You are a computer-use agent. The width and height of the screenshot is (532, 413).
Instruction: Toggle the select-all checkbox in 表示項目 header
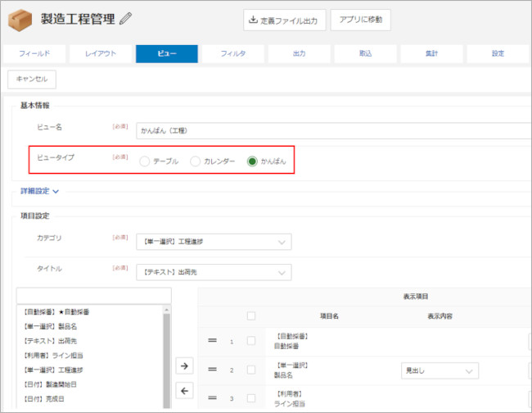pyautogui.click(x=251, y=315)
